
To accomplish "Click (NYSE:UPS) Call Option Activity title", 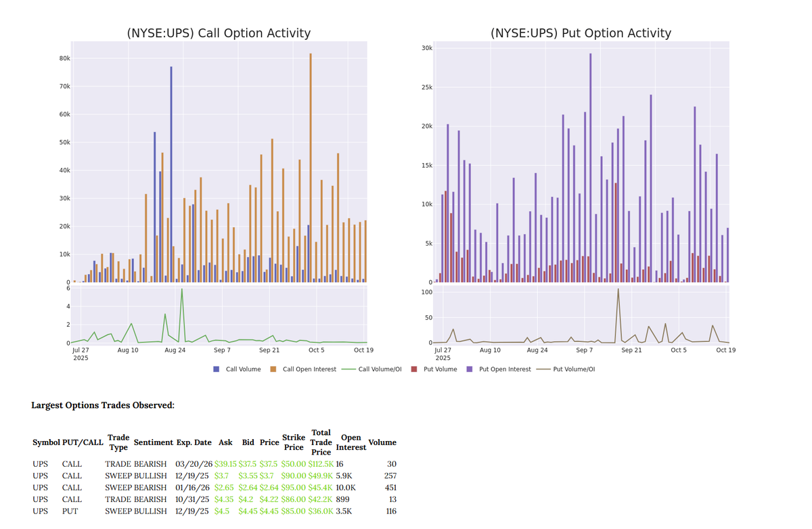I will click(x=219, y=33).
